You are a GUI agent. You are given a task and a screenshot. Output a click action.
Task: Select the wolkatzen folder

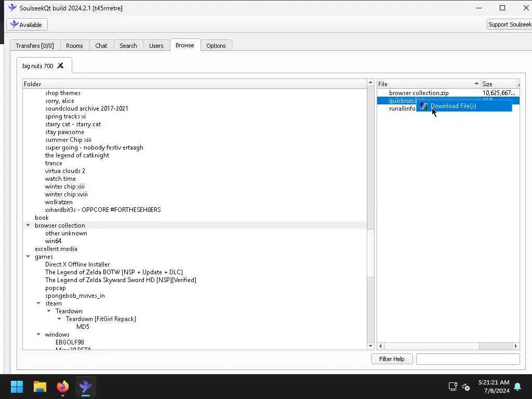pyautogui.click(x=59, y=202)
